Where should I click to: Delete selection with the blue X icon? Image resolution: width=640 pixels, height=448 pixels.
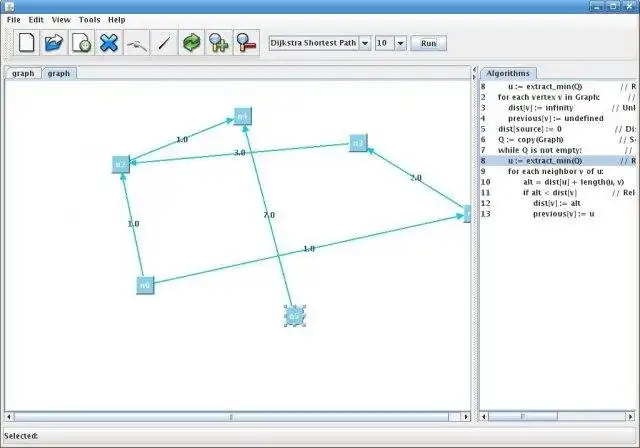click(x=109, y=43)
